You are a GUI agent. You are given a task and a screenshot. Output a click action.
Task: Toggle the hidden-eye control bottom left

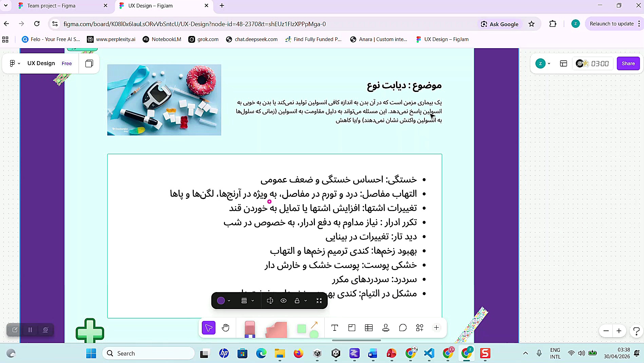[x=45, y=330]
